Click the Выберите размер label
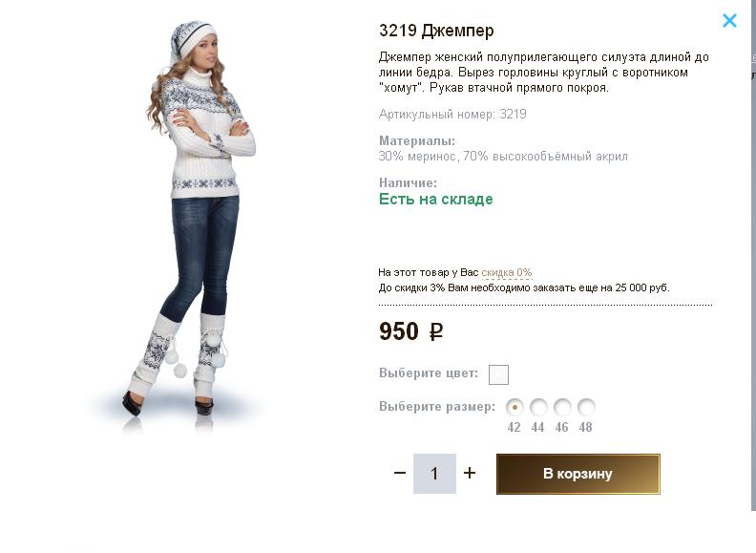 [437, 407]
